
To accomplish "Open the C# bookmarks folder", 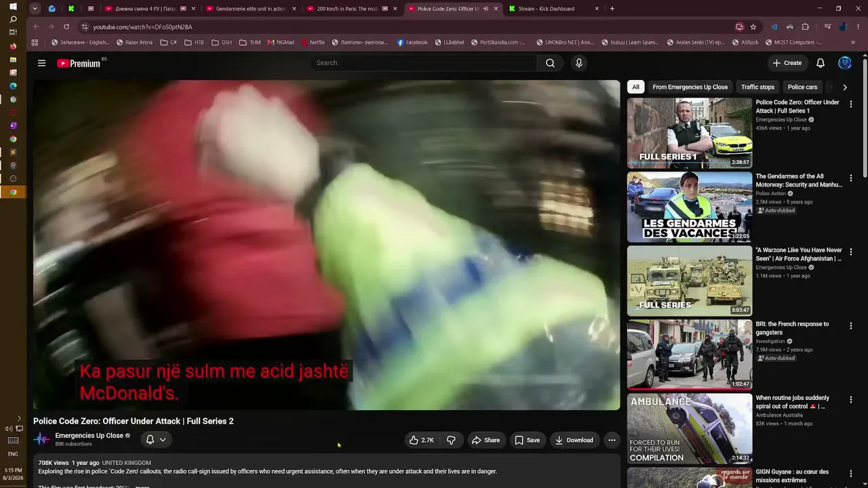I will click(x=169, y=42).
